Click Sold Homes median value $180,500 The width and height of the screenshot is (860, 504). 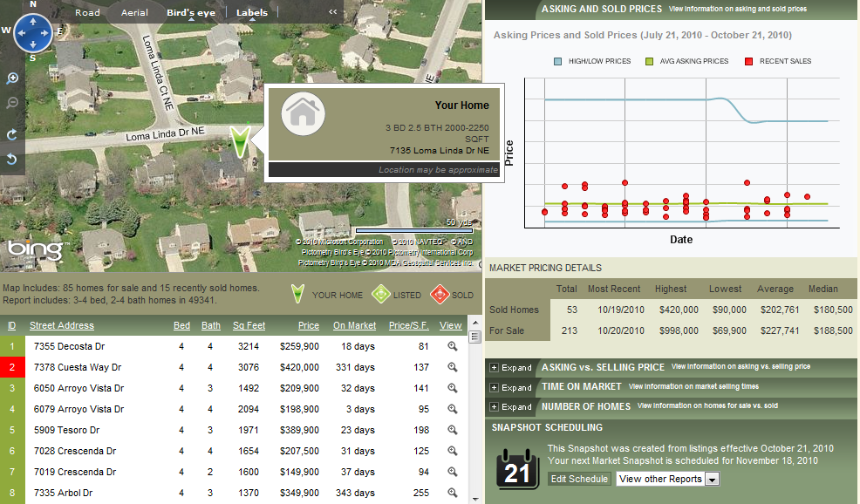pyautogui.click(x=833, y=310)
